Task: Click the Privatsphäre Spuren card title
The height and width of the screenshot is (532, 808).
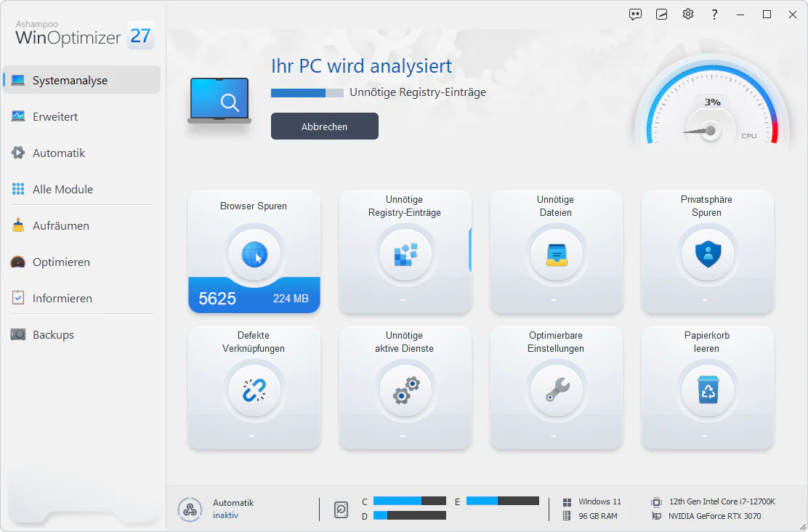Action: tap(706, 206)
